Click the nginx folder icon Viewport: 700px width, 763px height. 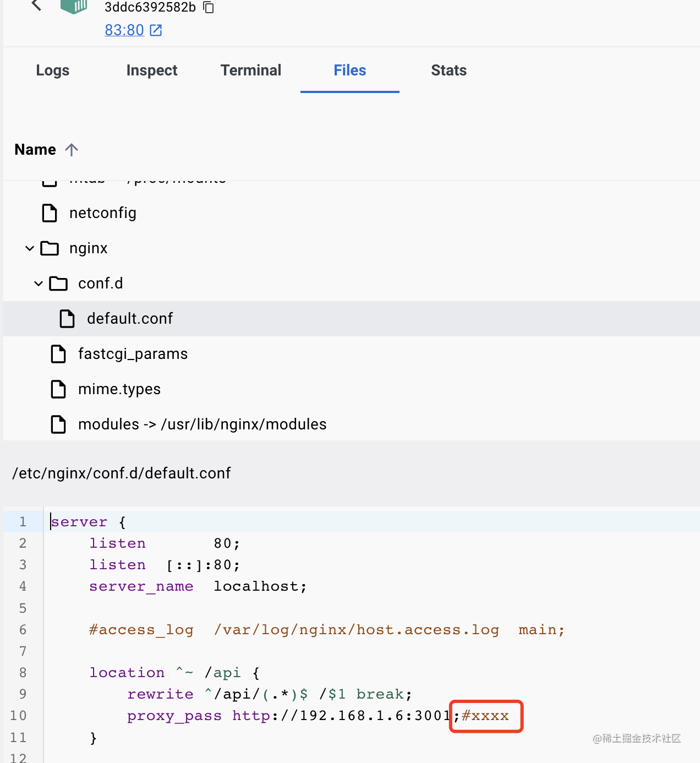point(50,249)
